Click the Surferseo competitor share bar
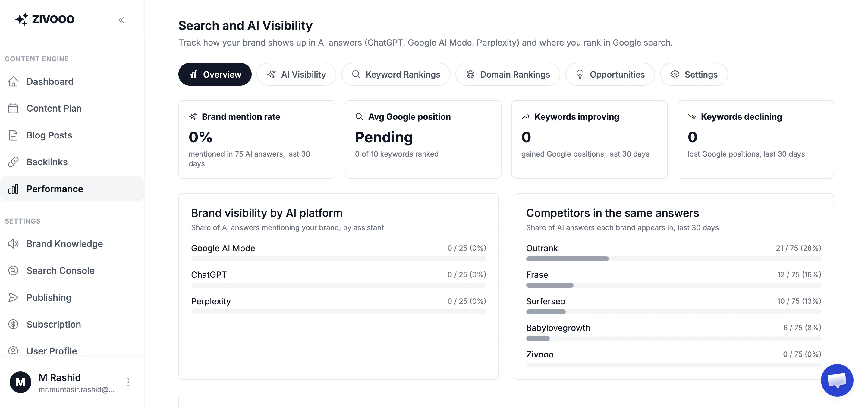 (x=673, y=312)
